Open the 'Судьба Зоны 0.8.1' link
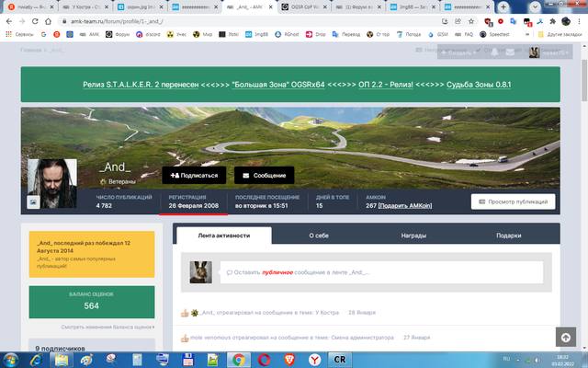 [x=479, y=85]
